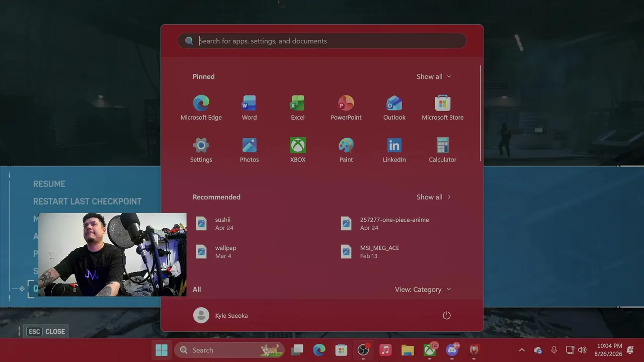Screen dimensions: 644x362
Task: Open the pinned Excel app
Action: [x=297, y=108]
